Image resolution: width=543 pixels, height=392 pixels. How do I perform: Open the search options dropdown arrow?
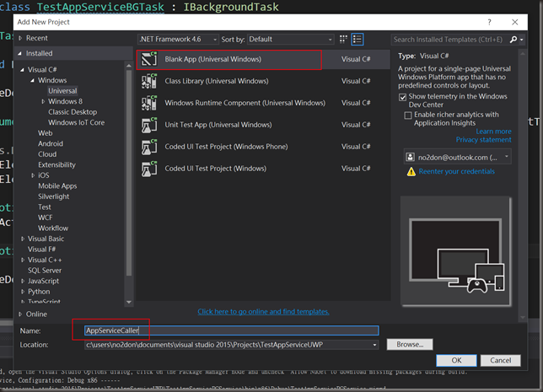click(521, 40)
